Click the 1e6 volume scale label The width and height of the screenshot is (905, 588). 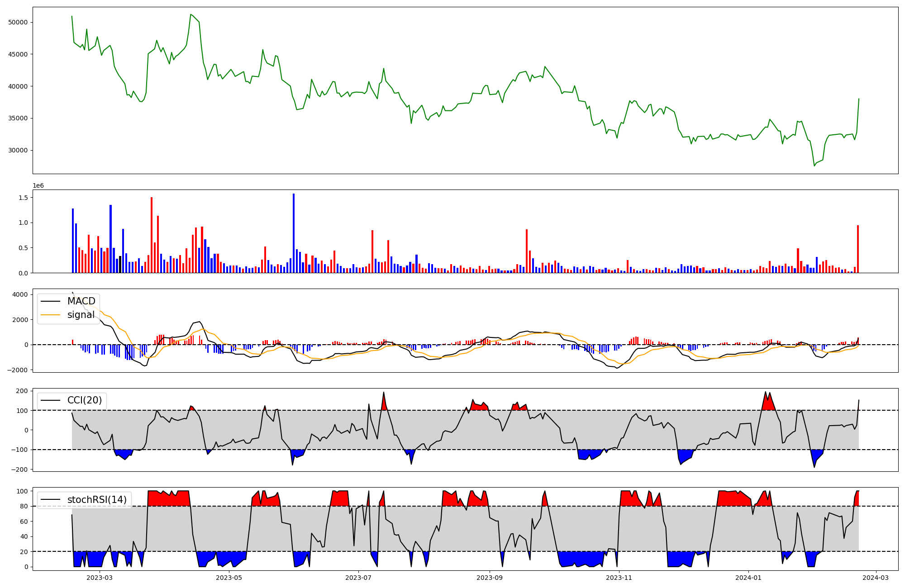coord(38,186)
